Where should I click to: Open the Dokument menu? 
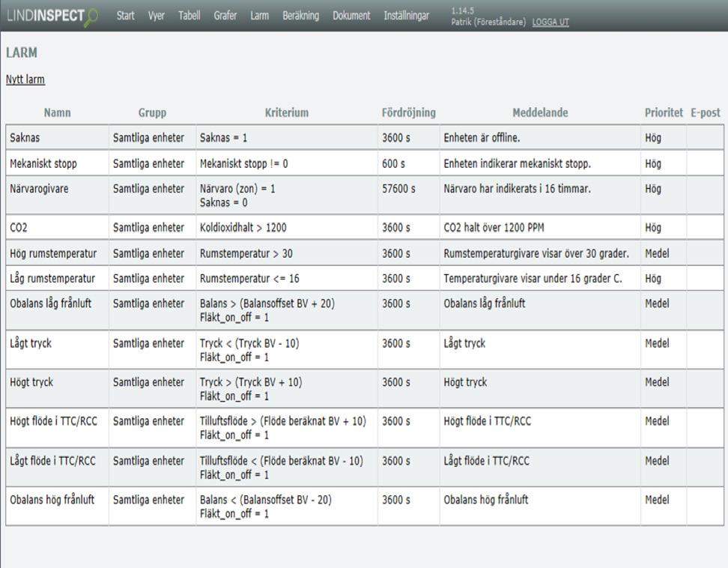[351, 16]
